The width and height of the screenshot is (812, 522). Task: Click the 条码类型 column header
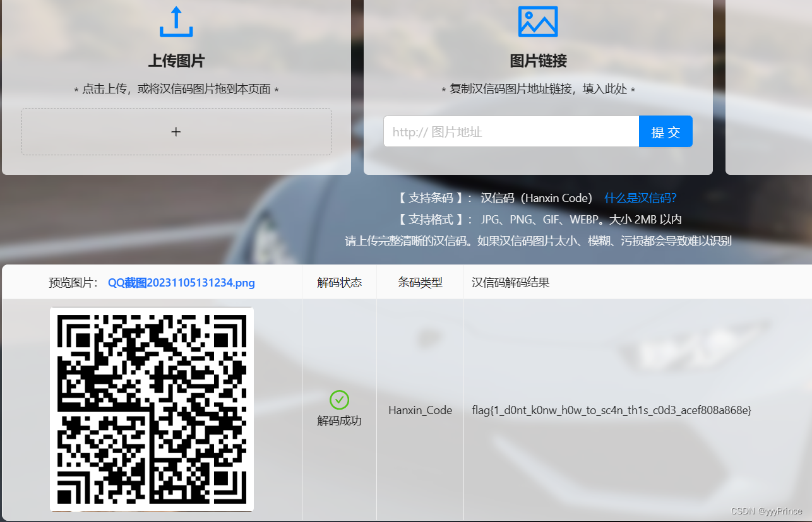[x=420, y=283]
